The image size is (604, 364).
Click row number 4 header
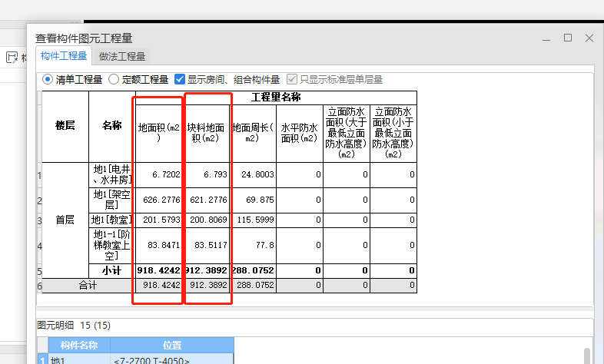point(39,247)
